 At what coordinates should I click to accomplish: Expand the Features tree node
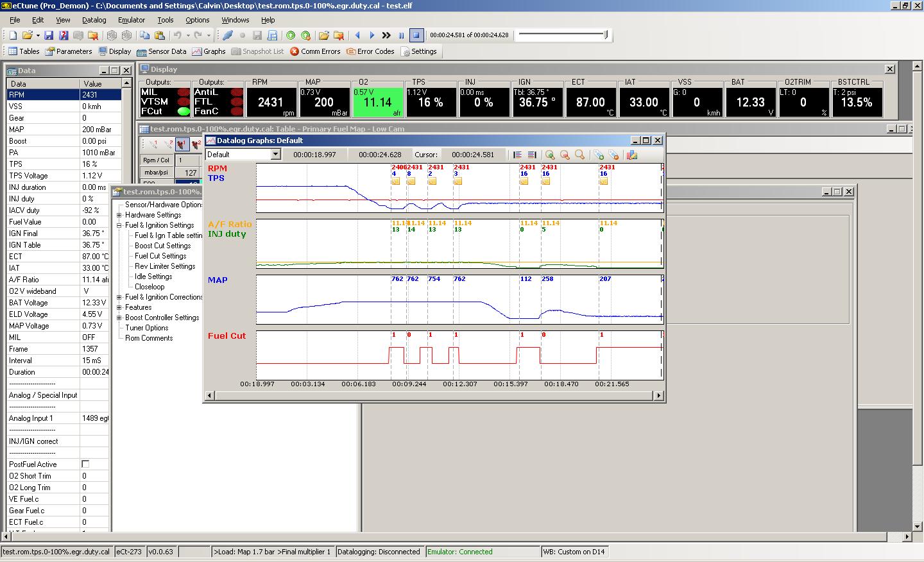[119, 307]
